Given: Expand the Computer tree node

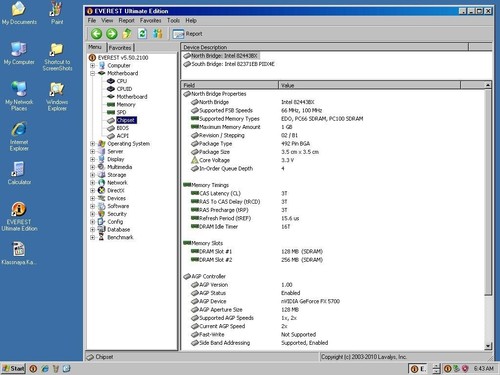Looking at the screenshot, I should point(93,66).
